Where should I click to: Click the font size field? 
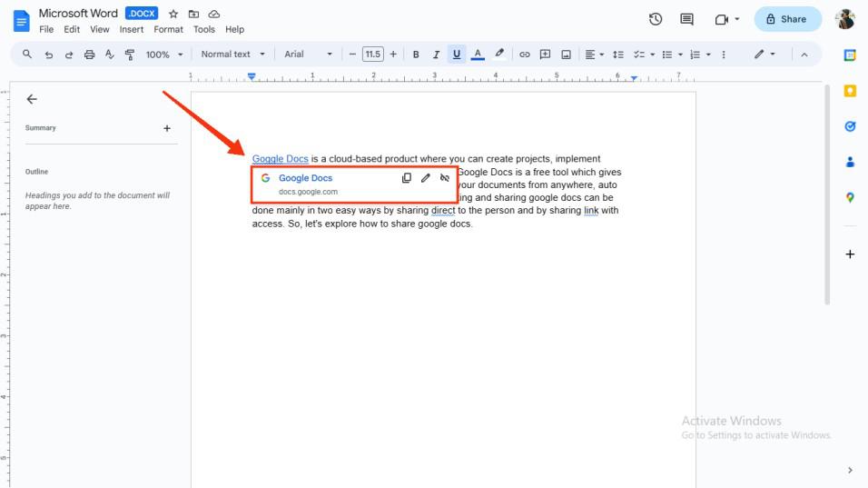click(372, 55)
